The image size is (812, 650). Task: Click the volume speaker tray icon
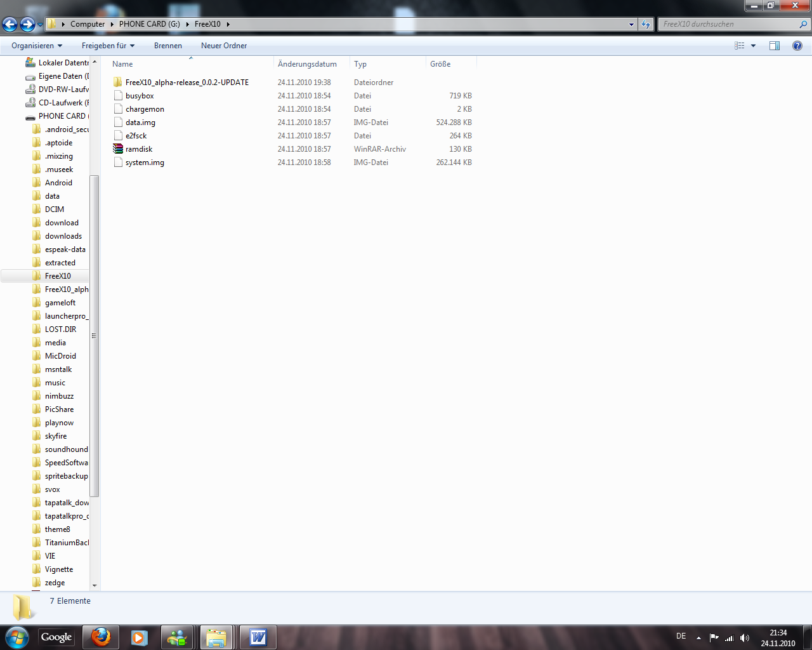tap(745, 638)
